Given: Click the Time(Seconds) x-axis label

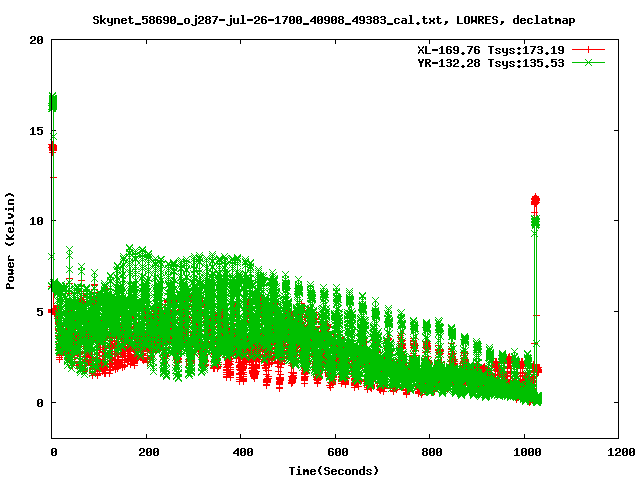Looking at the screenshot, I should point(333,471).
